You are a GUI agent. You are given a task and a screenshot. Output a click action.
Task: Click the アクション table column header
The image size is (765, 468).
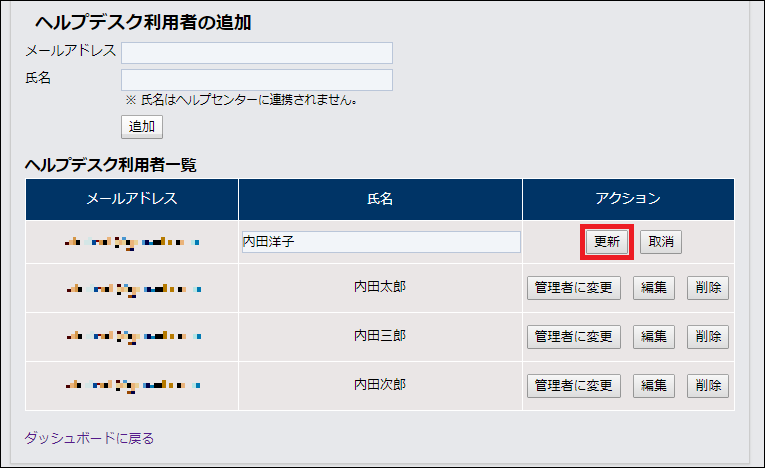[627, 199]
